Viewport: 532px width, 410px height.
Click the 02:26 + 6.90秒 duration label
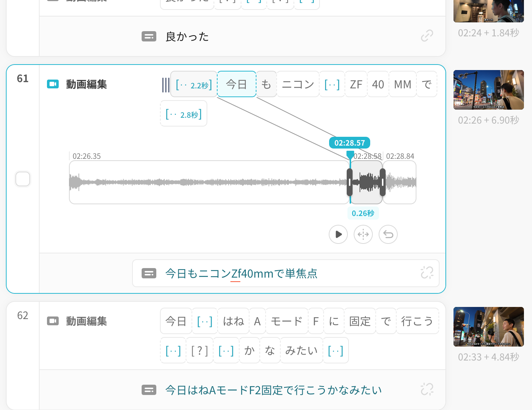[489, 120]
